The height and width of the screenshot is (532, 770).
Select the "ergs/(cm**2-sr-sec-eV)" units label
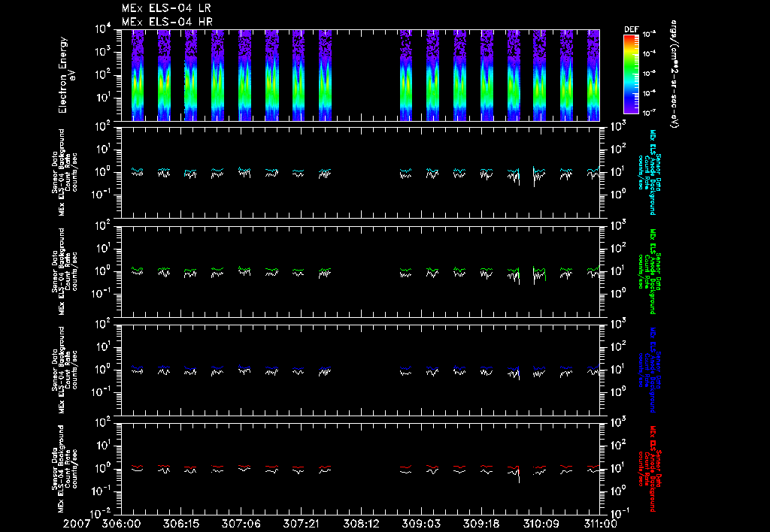[675, 74]
